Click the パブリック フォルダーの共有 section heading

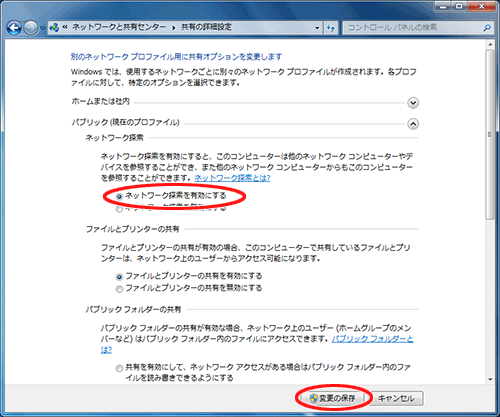coord(133,310)
